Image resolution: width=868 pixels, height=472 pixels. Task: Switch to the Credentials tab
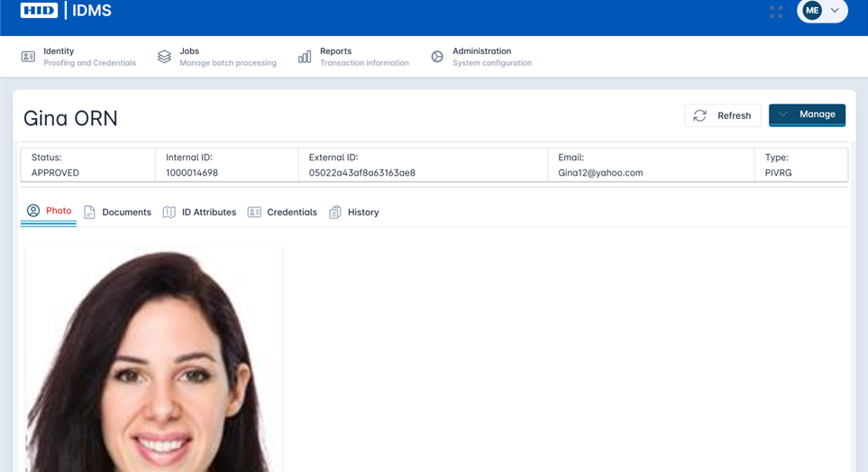tap(282, 212)
